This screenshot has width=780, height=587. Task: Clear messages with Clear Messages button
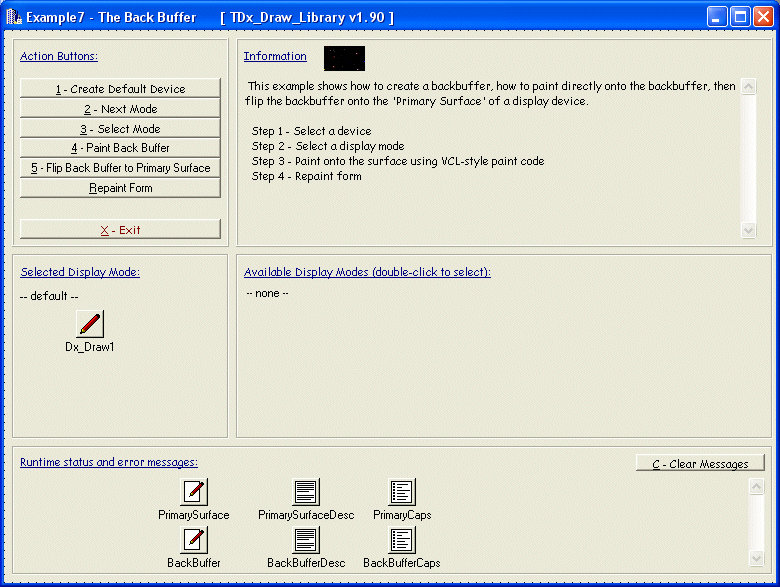tap(700, 464)
